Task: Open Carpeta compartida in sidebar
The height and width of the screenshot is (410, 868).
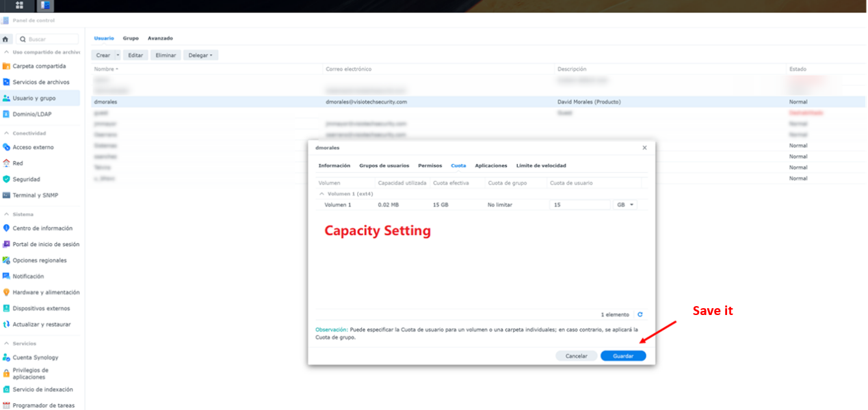Action: pos(40,66)
